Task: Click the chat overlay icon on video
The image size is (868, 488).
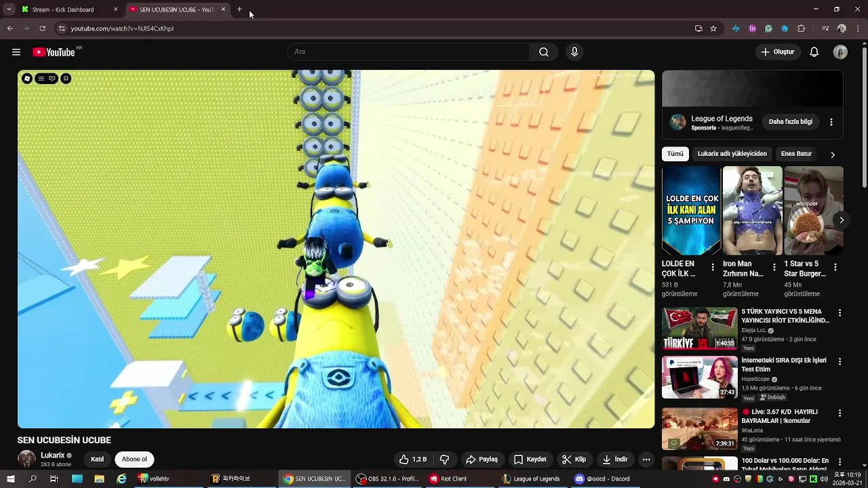Action: (x=52, y=79)
